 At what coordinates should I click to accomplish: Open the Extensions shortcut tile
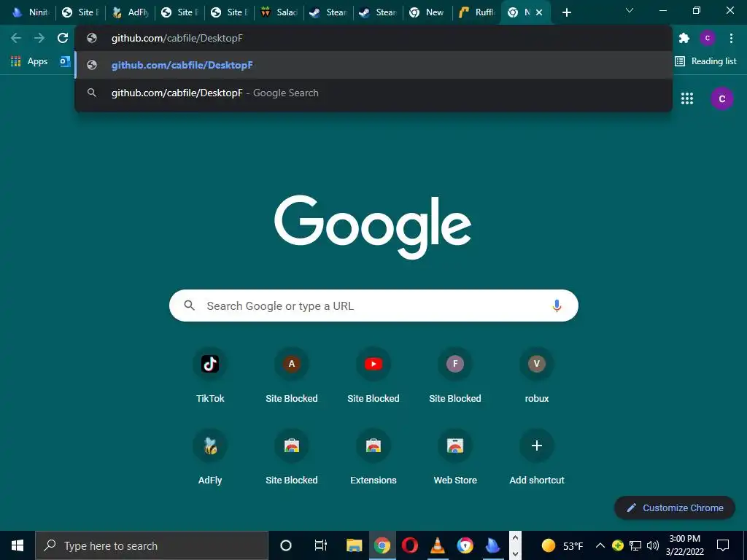373,458
